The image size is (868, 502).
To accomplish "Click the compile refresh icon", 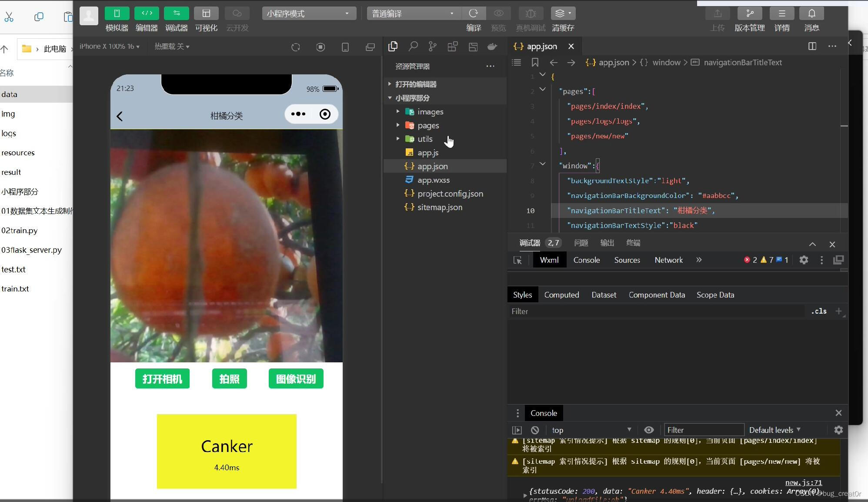I will pyautogui.click(x=474, y=13).
